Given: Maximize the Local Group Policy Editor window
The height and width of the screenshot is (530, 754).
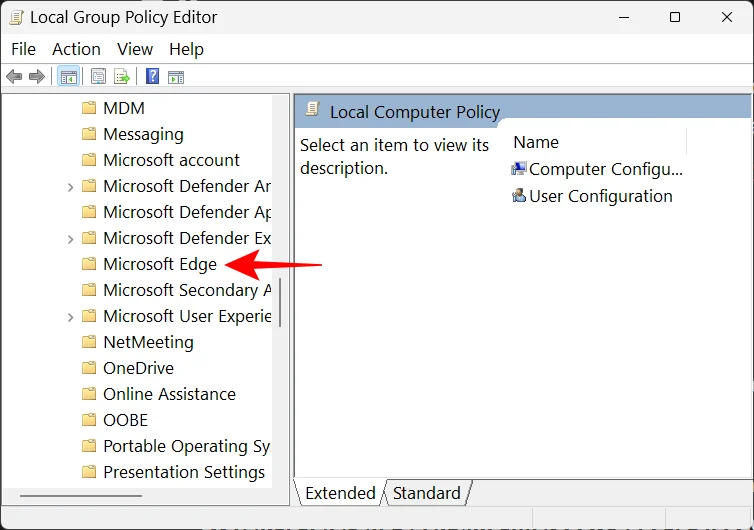Looking at the screenshot, I should [x=675, y=17].
